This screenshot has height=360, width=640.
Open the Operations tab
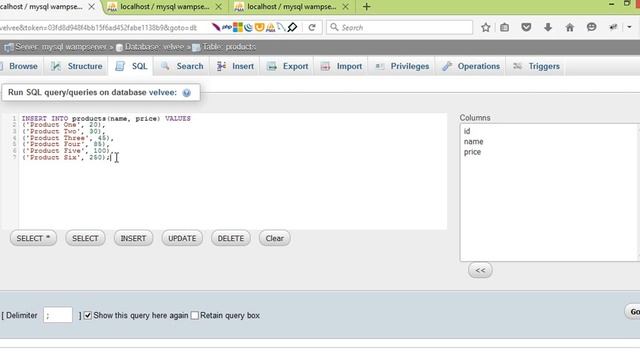pyautogui.click(x=471, y=66)
